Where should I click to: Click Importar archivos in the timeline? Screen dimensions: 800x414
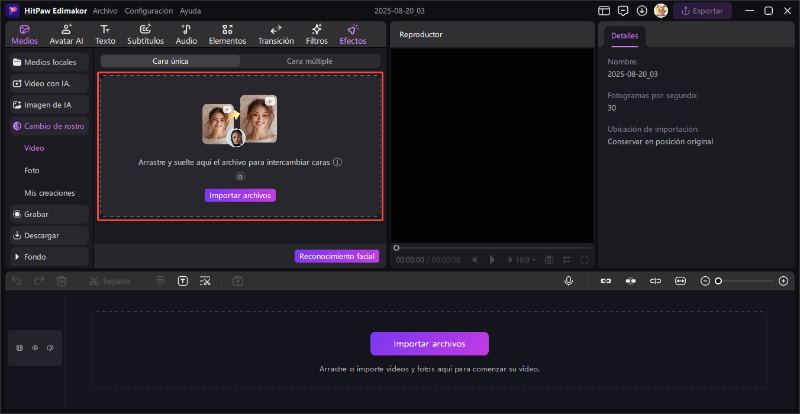[429, 344]
